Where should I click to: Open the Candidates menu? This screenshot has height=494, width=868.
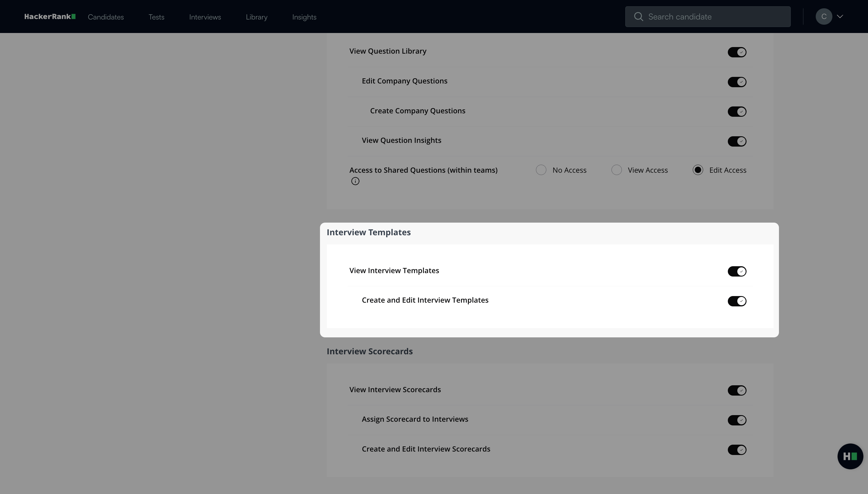[x=106, y=17]
